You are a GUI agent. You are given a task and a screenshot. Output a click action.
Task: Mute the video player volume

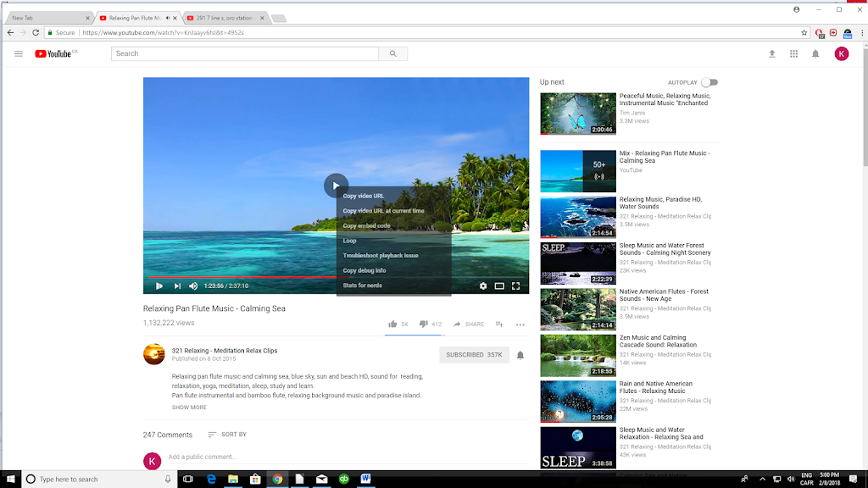click(193, 286)
